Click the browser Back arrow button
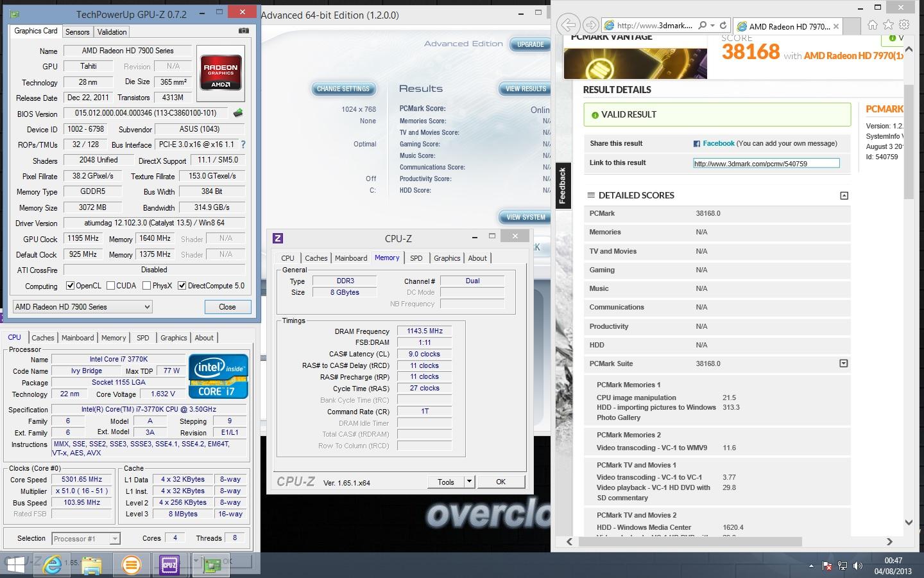This screenshot has width=924, height=578. [x=568, y=25]
